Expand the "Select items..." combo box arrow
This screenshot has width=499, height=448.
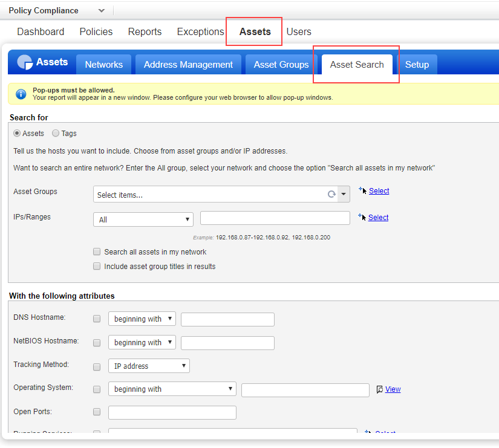tap(344, 194)
